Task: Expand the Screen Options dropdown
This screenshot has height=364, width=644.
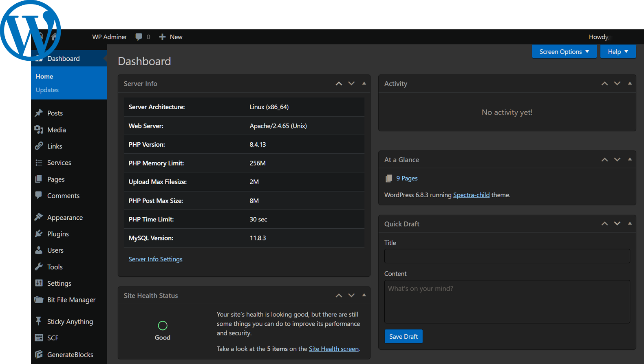Action: (564, 52)
